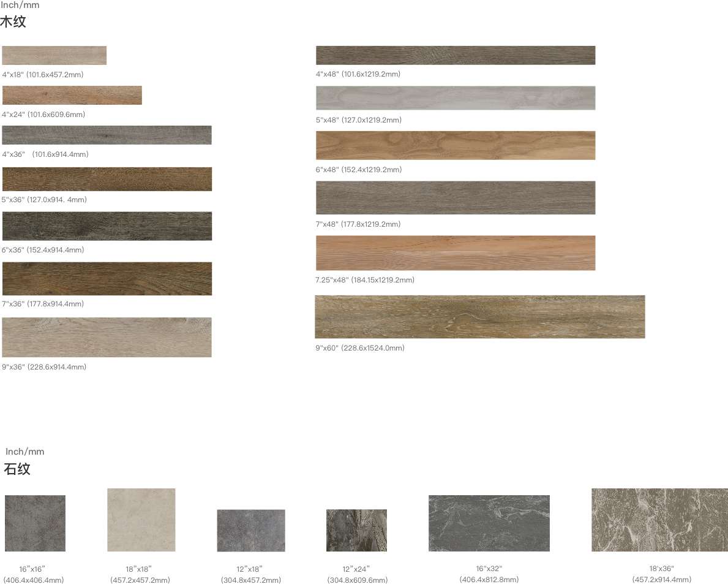
Task: Choose the 4"x48" gray-brown wood plank
Action: pos(456,55)
